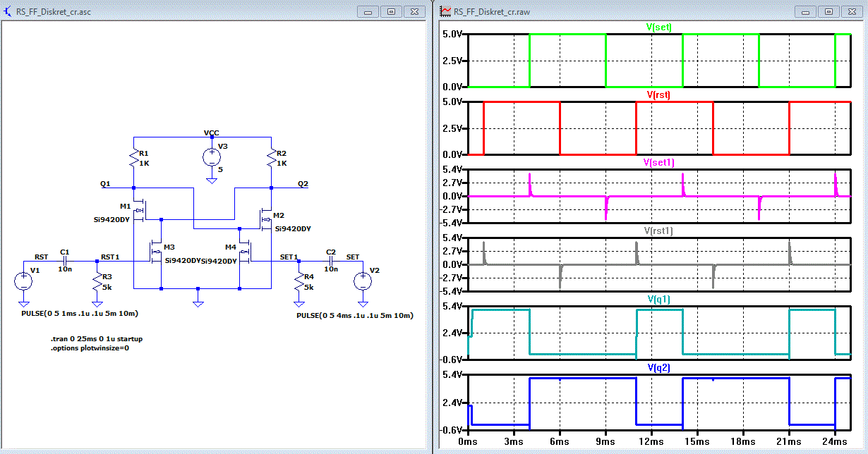Image resolution: width=868 pixels, height=454 pixels.
Task: Click the V(set) trace label
Action: click(x=658, y=27)
